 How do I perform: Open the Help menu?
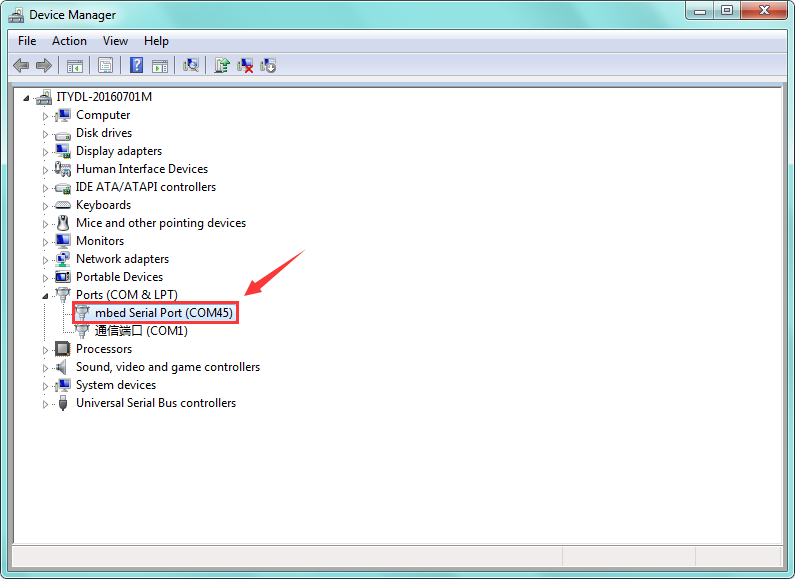point(156,41)
